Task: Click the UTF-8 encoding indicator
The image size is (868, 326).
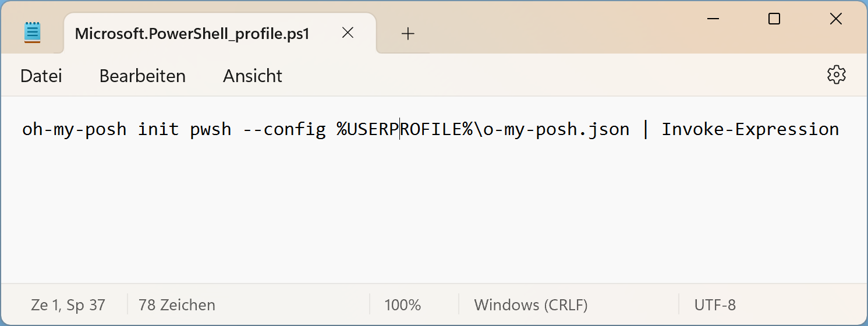Action: click(x=715, y=304)
